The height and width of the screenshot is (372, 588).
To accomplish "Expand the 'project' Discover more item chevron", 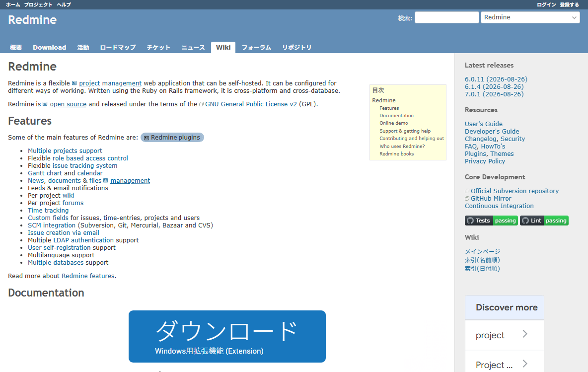I will tap(525, 334).
